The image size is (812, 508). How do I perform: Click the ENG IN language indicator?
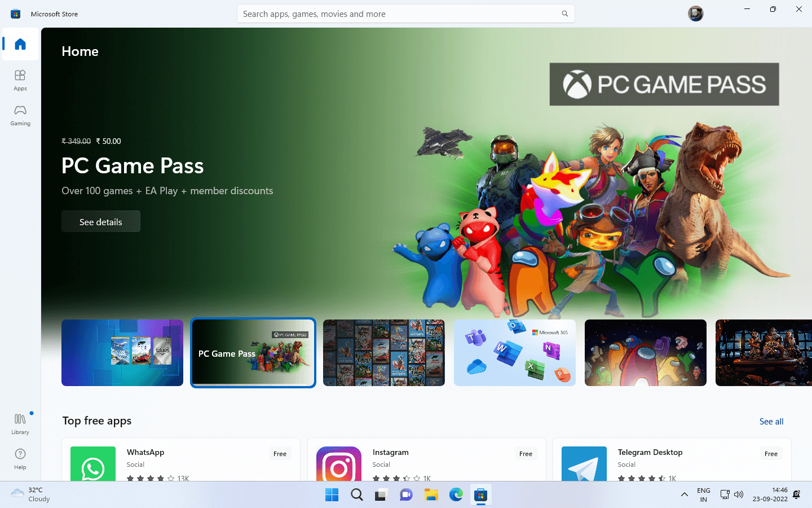pyautogui.click(x=704, y=495)
